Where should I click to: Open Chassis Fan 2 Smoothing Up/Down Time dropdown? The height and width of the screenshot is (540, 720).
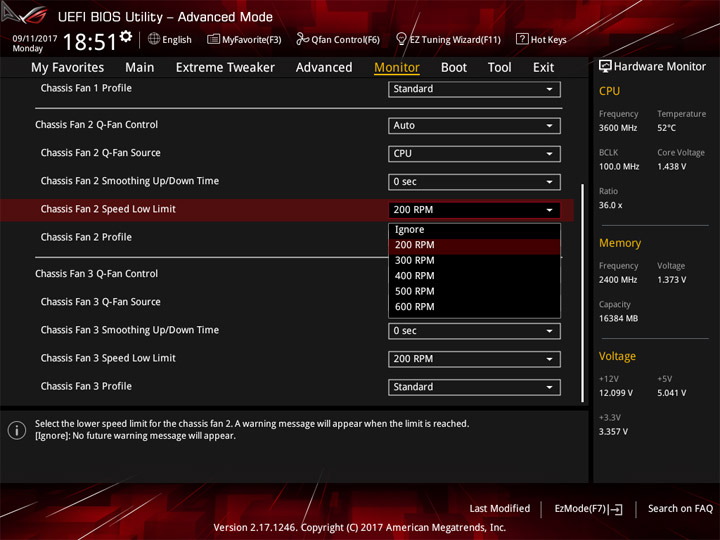pyautogui.click(x=474, y=182)
